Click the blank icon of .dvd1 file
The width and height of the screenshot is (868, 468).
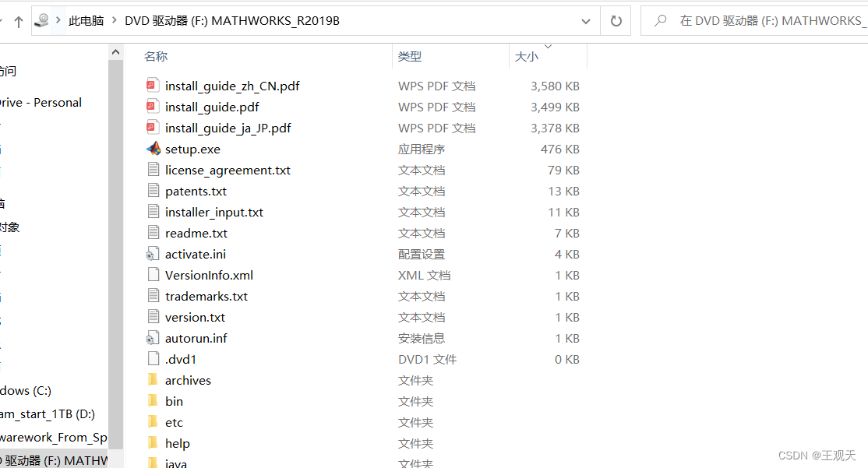tap(153, 359)
